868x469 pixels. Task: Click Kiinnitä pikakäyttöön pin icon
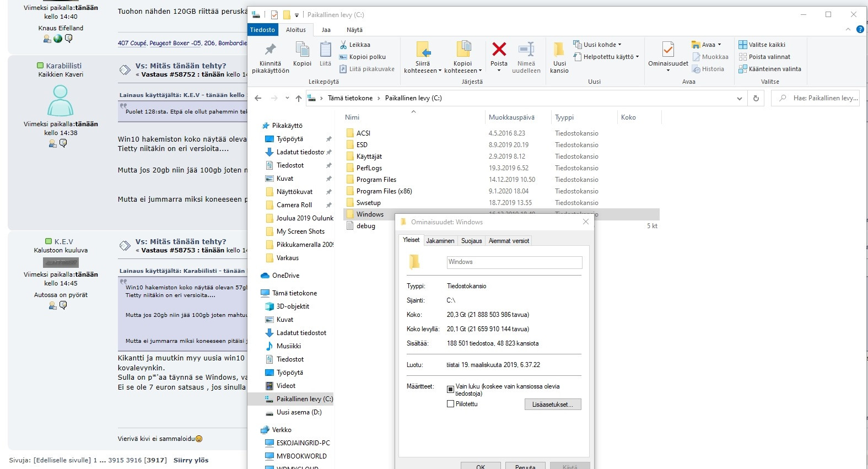click(270, 51)
